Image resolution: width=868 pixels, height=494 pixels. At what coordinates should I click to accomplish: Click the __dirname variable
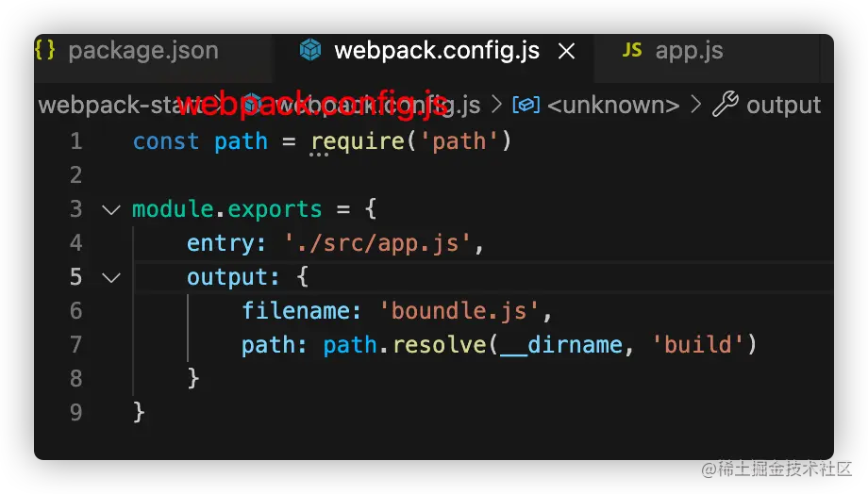[561, 345]
